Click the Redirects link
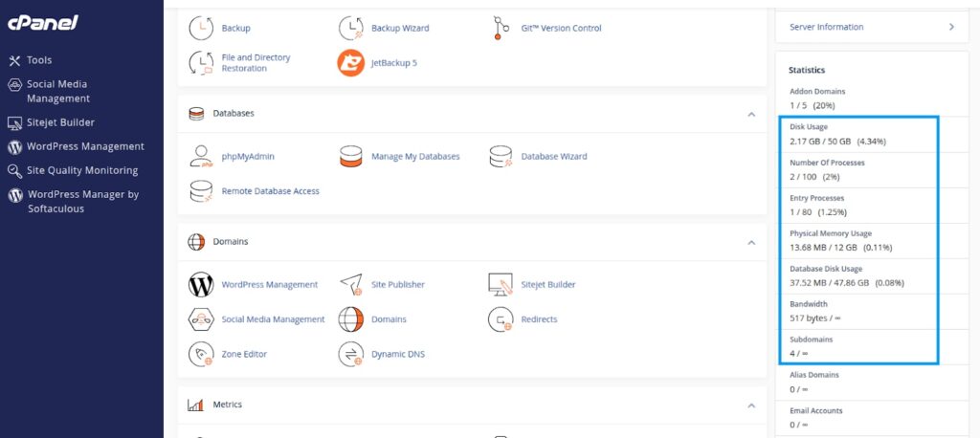 [x=539, y=319]
